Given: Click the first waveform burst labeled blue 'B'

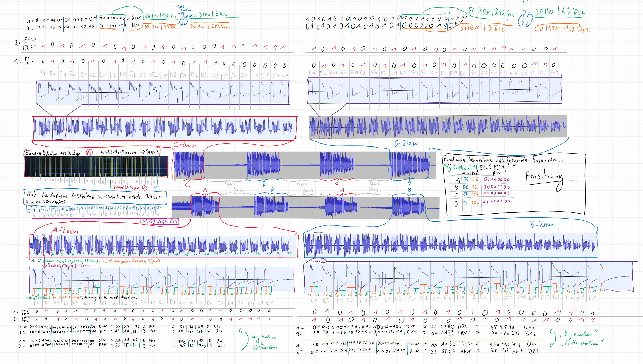Looking at the screenshot, I should click(x=271, y=207).
